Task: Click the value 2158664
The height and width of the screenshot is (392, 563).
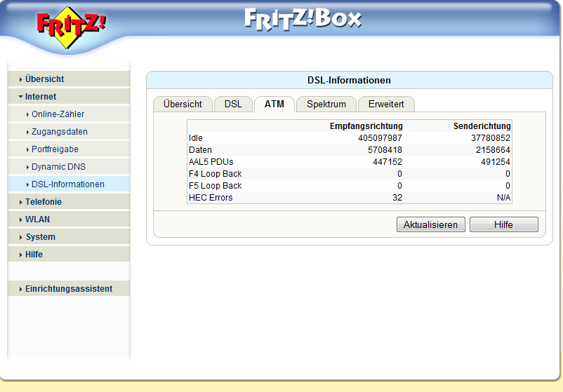Action: point(493,150)
